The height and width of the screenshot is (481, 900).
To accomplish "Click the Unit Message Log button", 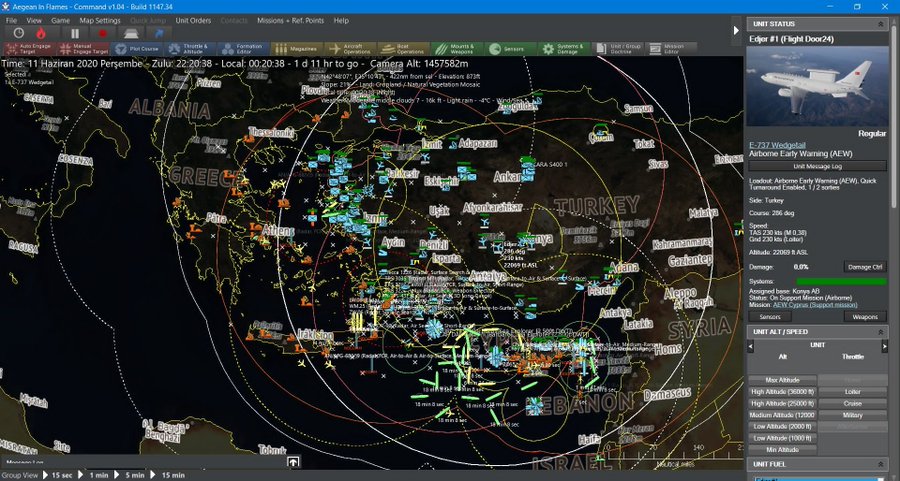I will tap(817, 166).
